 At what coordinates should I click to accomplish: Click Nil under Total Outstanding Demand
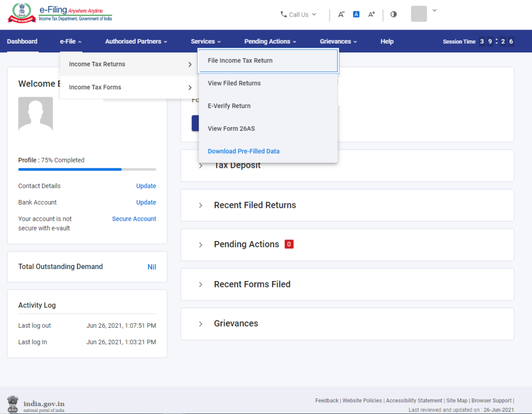[152, 266]
